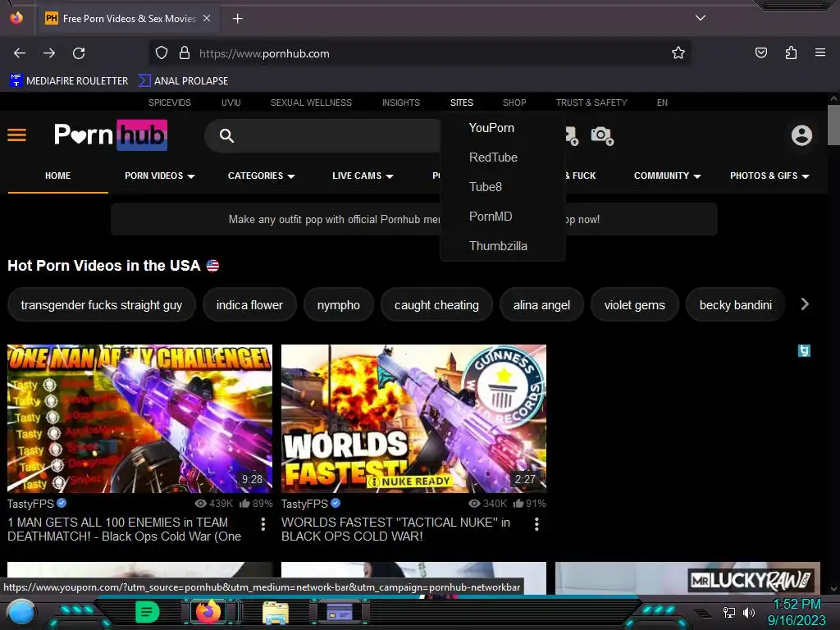The height and width of the screenshot is (630, 840).
Task: Click the SPICEVIDS network bar link
Action: pyautogui.click(x=170, y=103)
